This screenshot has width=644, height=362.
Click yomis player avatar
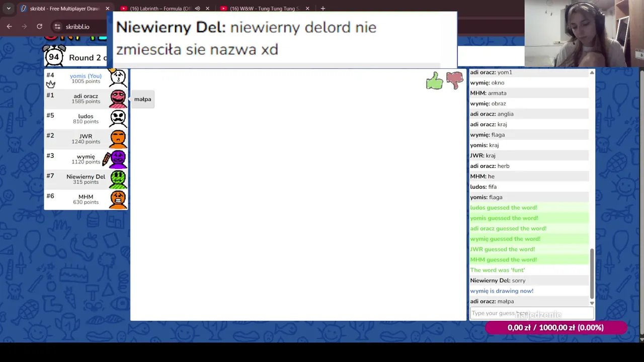tap(118, 77)
